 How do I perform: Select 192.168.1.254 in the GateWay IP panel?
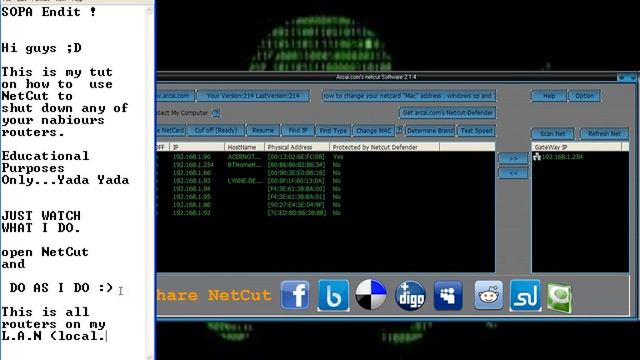pos(562,157)
